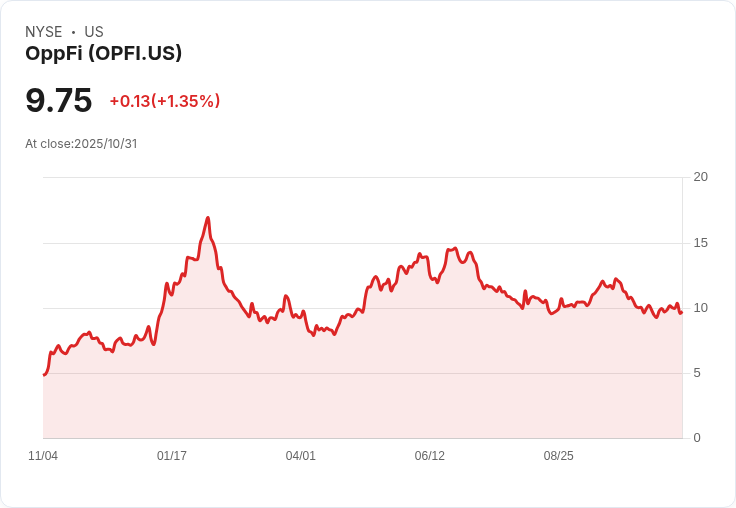Select the 01/17 x-axis date label
This screenshot has width=736, height=508.
(x=172, y=455)
